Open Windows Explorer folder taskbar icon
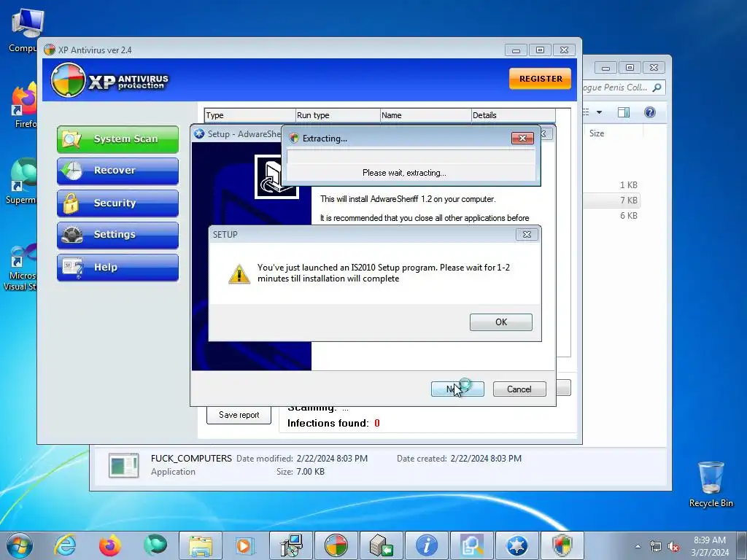This screenshot has height=560, width=747. tap(201, 545)
